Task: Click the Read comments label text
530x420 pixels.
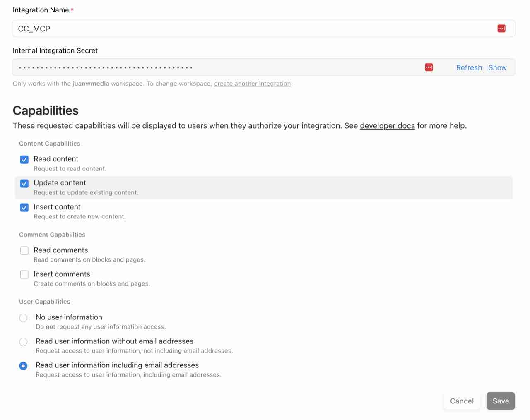Action: point(61,250)
